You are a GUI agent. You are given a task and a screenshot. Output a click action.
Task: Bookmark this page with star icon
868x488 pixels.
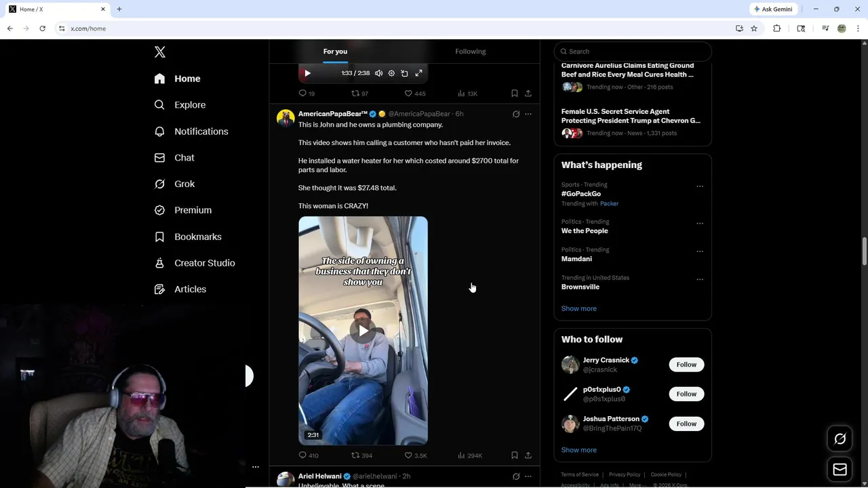(754, 28)
